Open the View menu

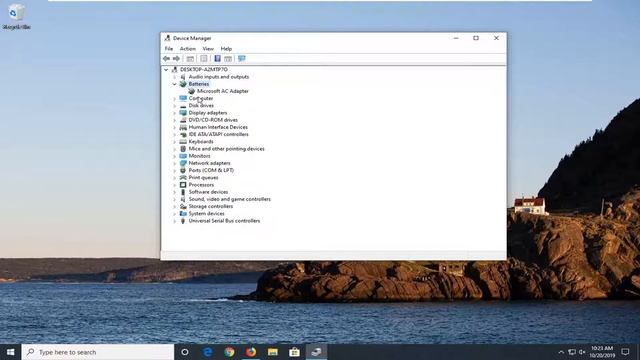pyautogui.click(x=208, y=49)
